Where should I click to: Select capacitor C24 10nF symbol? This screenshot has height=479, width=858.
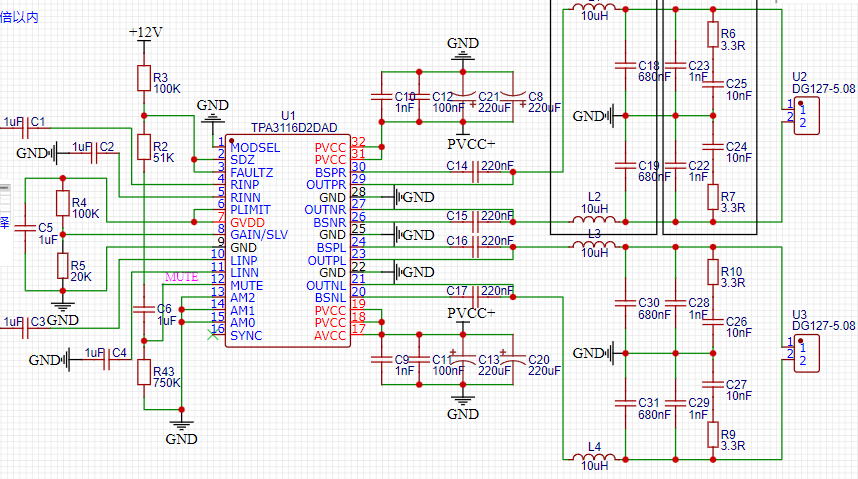click(712, 147)
